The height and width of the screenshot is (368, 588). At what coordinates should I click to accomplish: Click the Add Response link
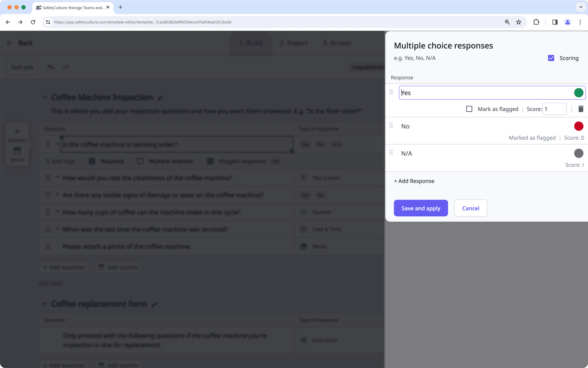414,181
